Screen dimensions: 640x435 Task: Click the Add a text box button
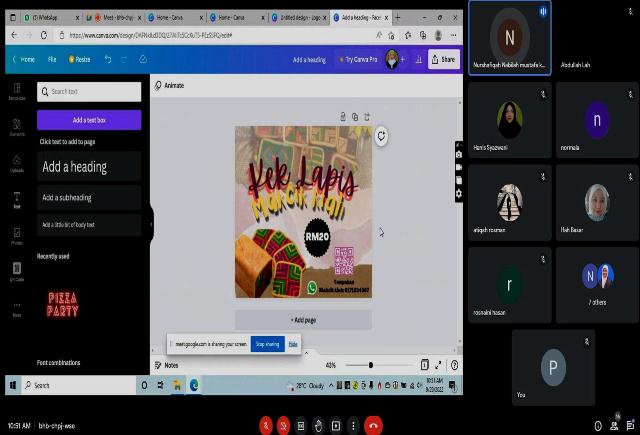[89, 120]
